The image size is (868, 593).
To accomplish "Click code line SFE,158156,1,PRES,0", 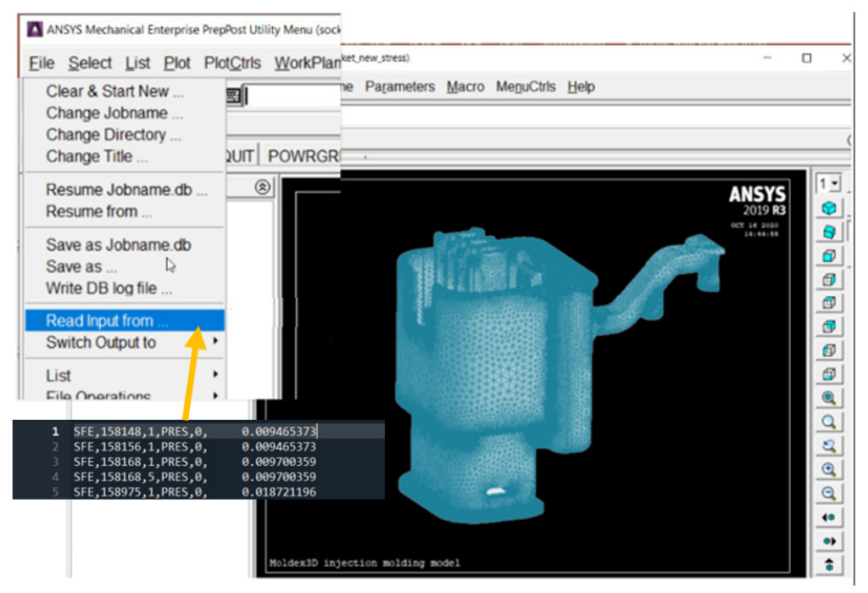I will click(x=196, y=446).
